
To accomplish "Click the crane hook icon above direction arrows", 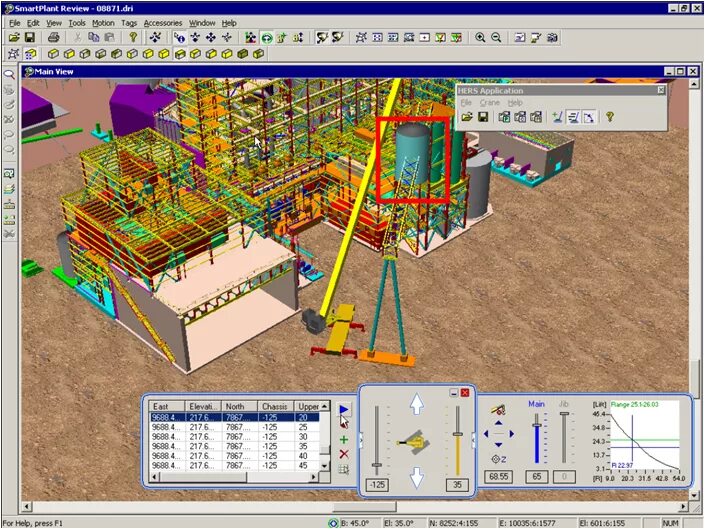I will (x=498, y=409).
